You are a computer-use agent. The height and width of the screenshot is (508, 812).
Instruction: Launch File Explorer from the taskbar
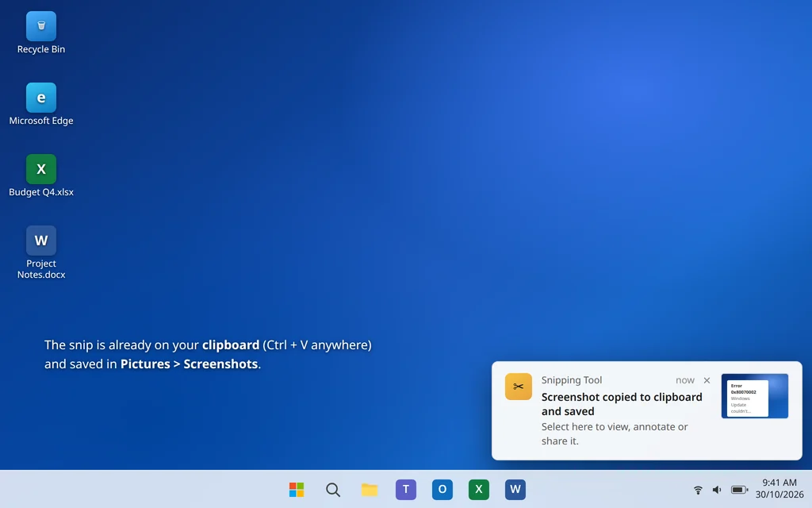coord(370,489)
